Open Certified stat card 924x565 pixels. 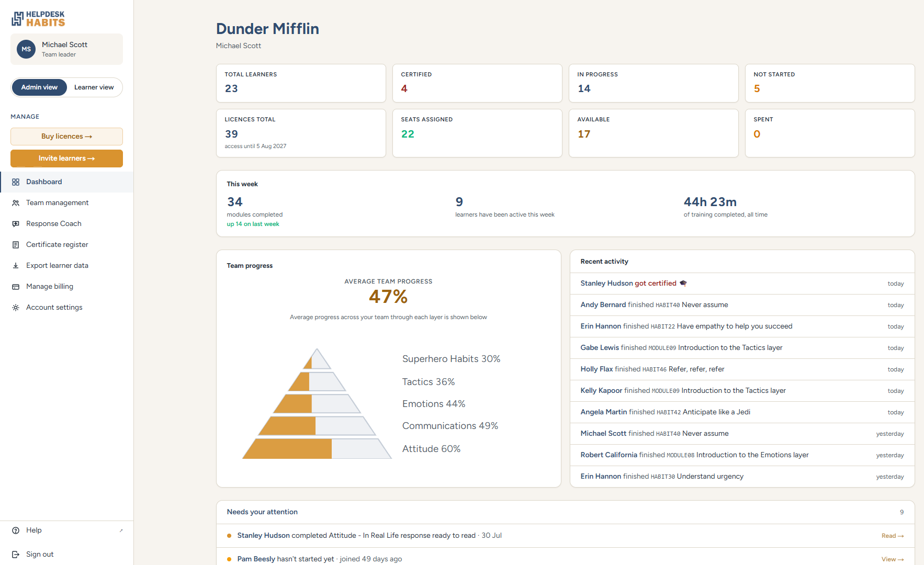477,83
